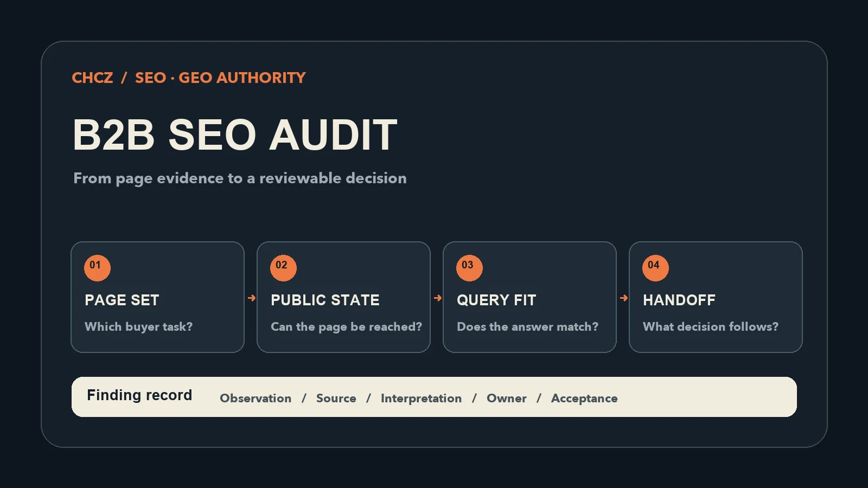Click the text 'What decision follows?'
Viewport: 868px width, 488px height.
pos(710,326)
